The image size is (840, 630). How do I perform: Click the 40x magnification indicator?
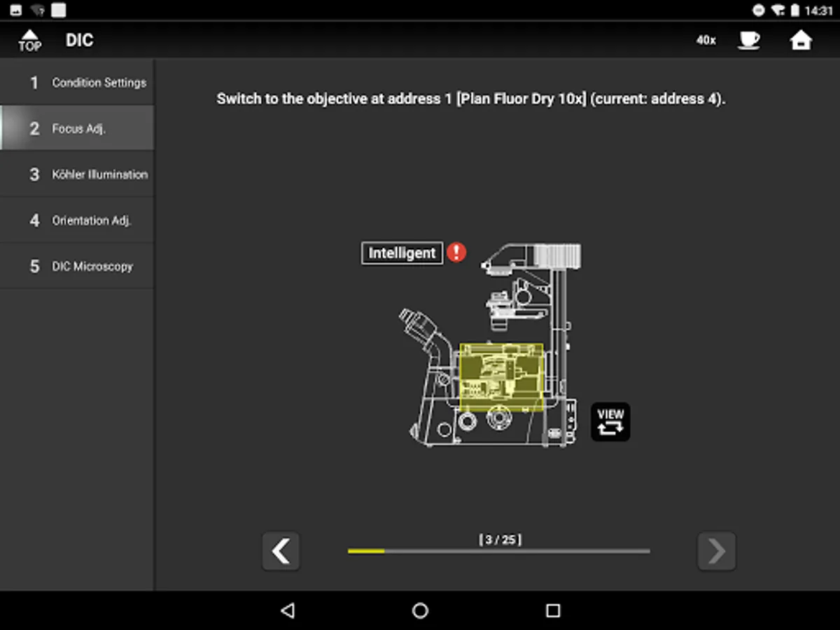[706, 40]
